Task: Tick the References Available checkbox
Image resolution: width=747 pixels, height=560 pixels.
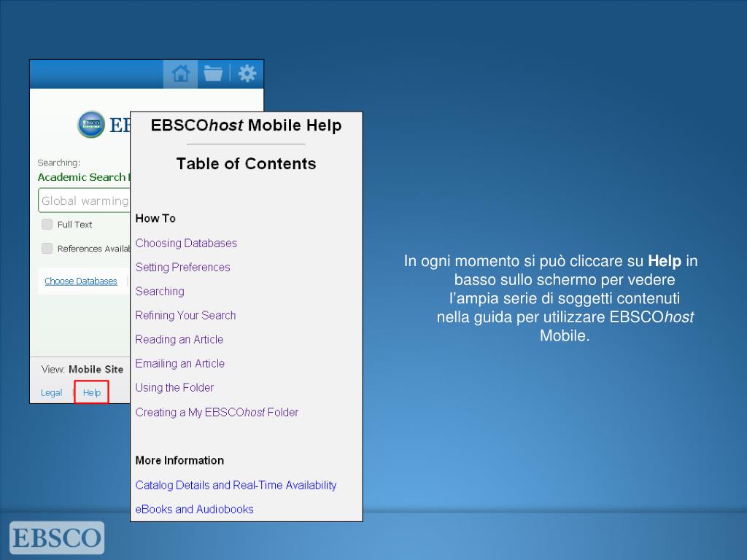Action: [x=47, y=248]
